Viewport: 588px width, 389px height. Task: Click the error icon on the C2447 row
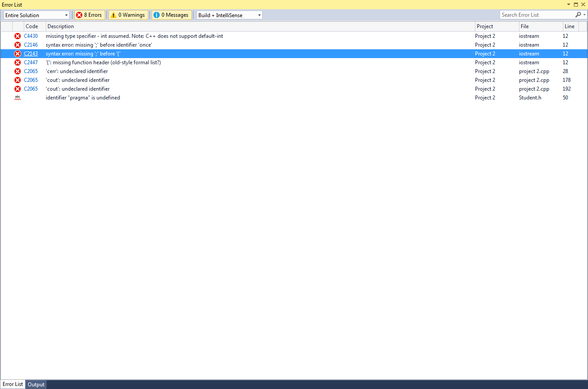[18, 62]
